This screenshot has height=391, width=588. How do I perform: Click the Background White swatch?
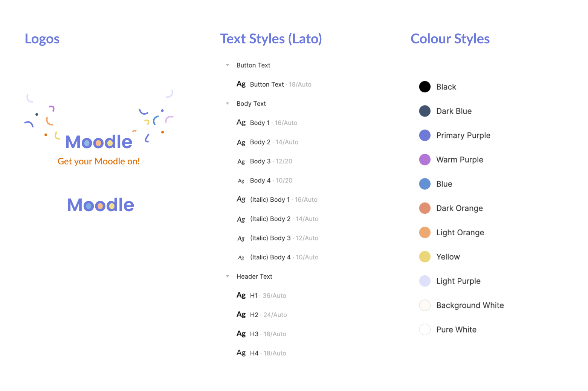[x=425, y=305]
